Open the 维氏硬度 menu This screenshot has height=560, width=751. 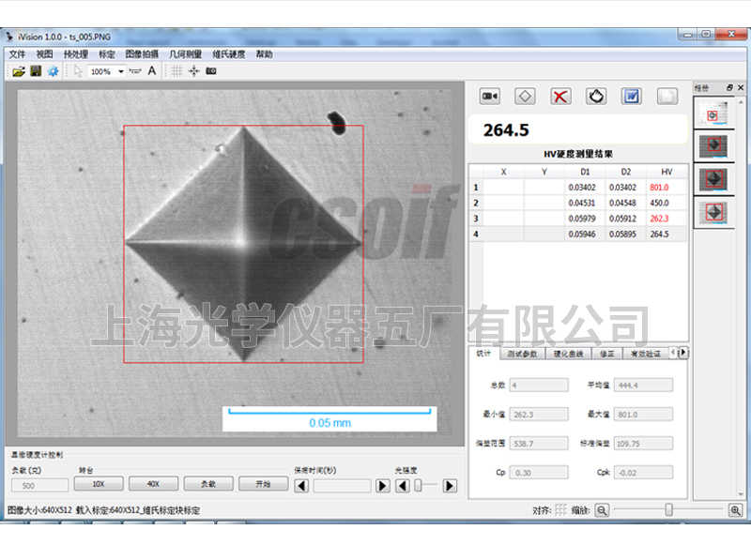[229, 54]
